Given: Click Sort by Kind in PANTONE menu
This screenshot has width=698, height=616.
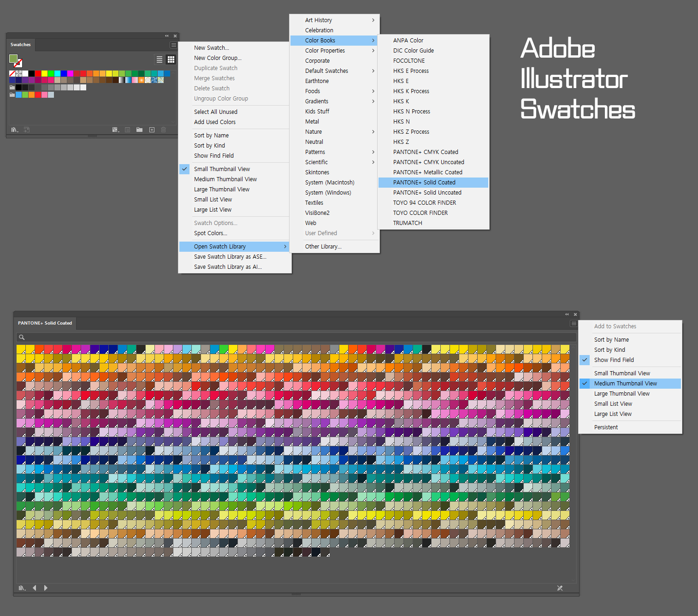Looking at the screenshot, I should pyautogui.click(x=630, y=350).
